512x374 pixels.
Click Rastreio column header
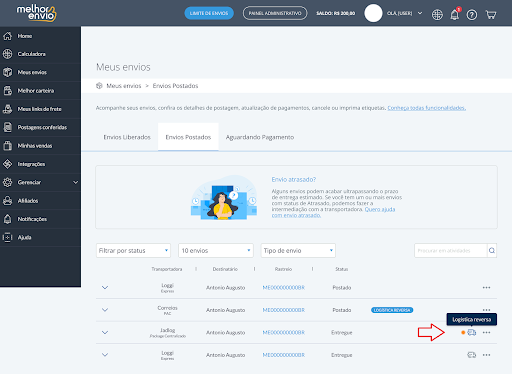(283, 269)
